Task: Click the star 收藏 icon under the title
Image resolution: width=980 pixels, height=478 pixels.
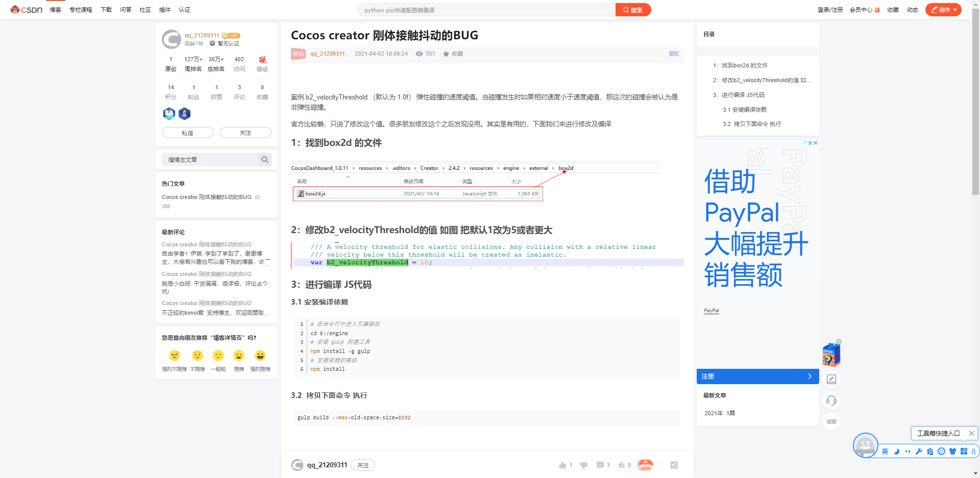Action: 446,54
